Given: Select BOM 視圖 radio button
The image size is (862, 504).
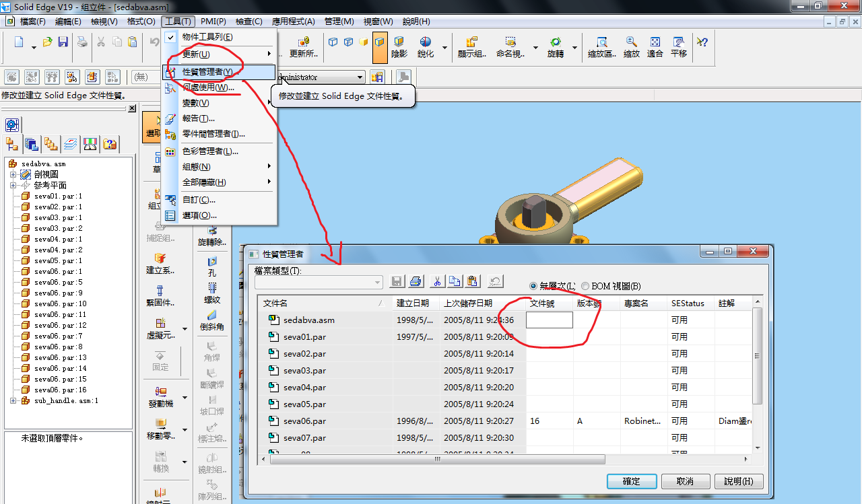Looking at the screenshot, I should pyautogui.click(x=585, y=286).
